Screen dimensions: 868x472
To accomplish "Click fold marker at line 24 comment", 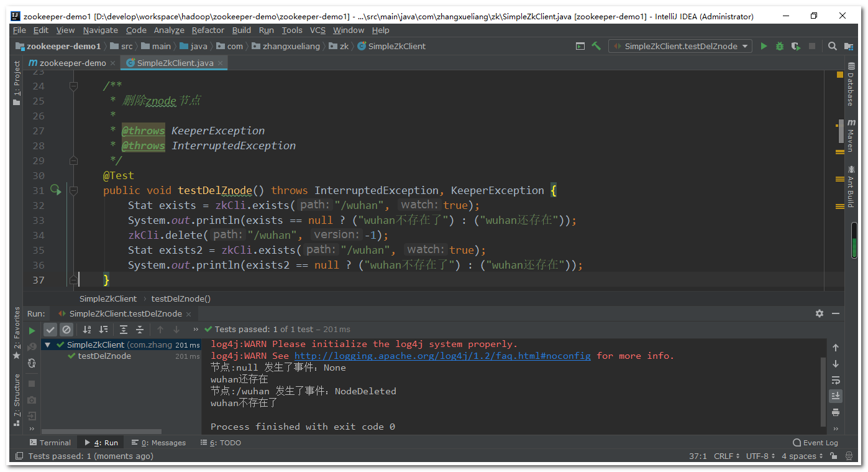I will (x=73, y=86).
